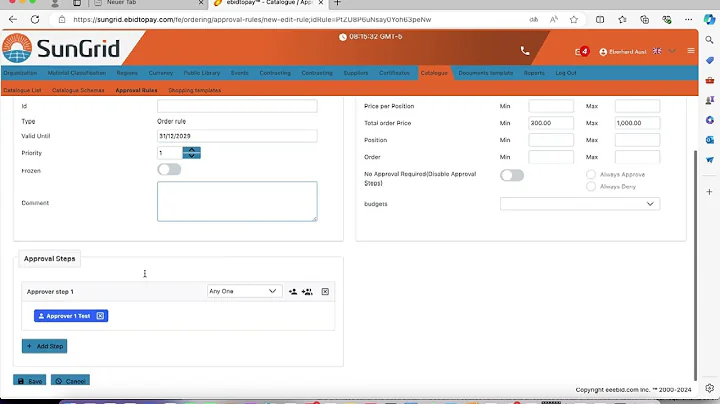
Task: Toggle the Frozen switch
Action: tap(169, 169)
